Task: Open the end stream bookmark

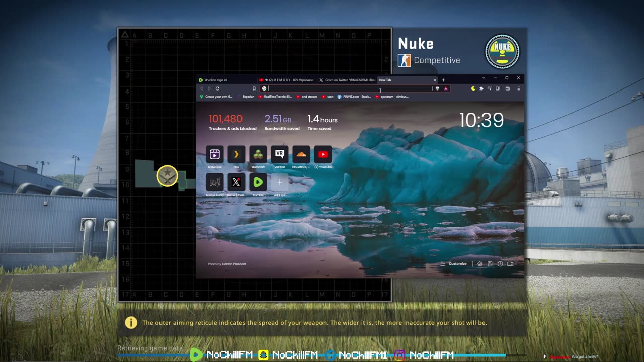Action: pyautogui.click(x=307, y=97)
